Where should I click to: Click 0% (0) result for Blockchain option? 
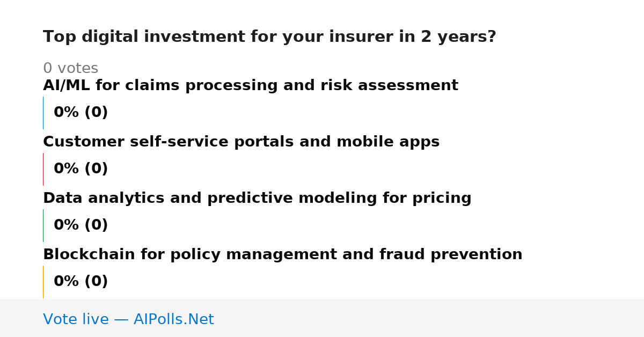point(80,282)
